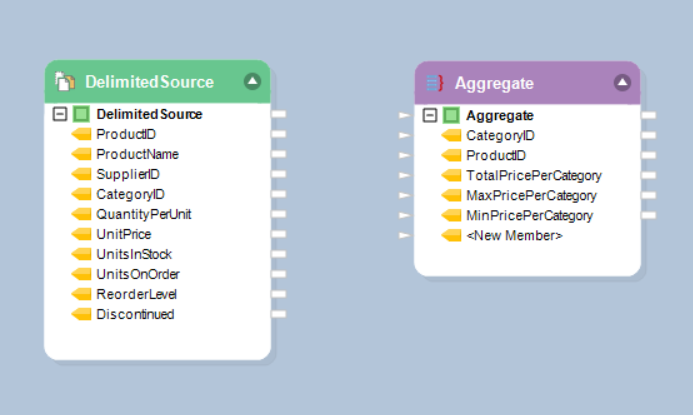The image size is (693, 415).
Task: Click the DelimitedSource title bar text
Action: pyautogui.click(x=149, y=82)
